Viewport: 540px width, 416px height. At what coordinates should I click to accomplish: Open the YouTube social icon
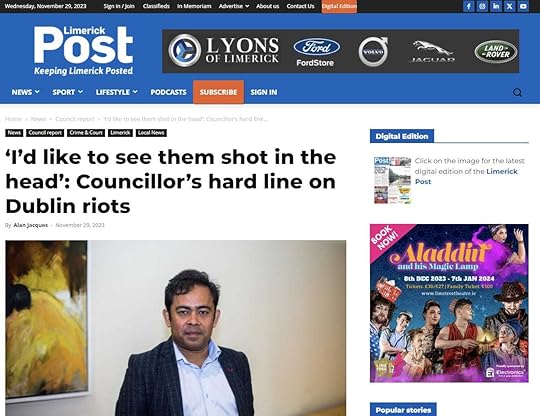[x=523, y=6]
